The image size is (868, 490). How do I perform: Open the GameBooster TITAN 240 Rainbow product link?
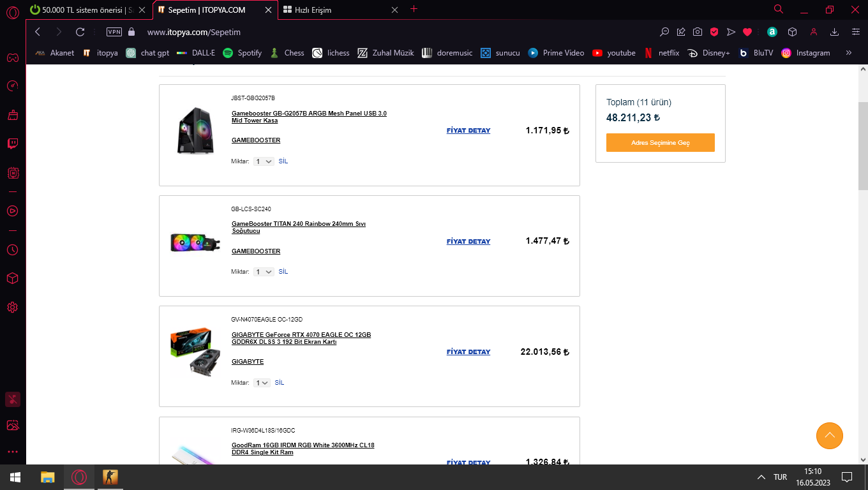(299, 227)
